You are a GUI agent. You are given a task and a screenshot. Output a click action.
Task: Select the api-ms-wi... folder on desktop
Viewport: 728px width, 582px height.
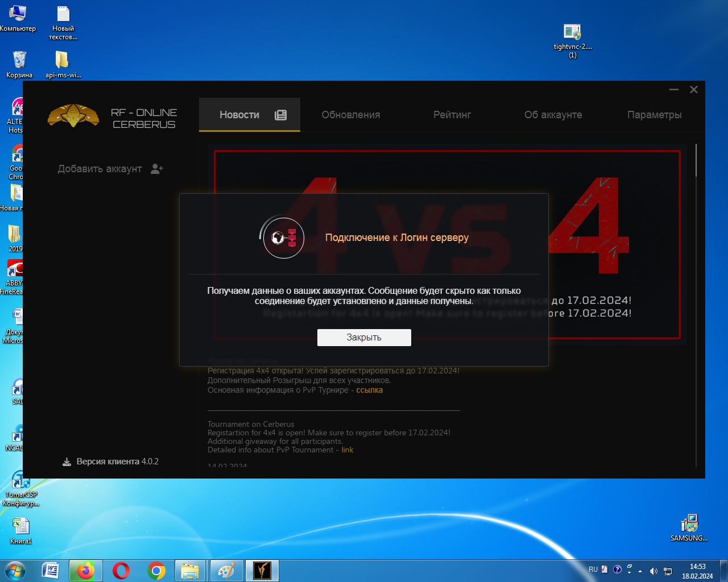[x=63, y=64]
